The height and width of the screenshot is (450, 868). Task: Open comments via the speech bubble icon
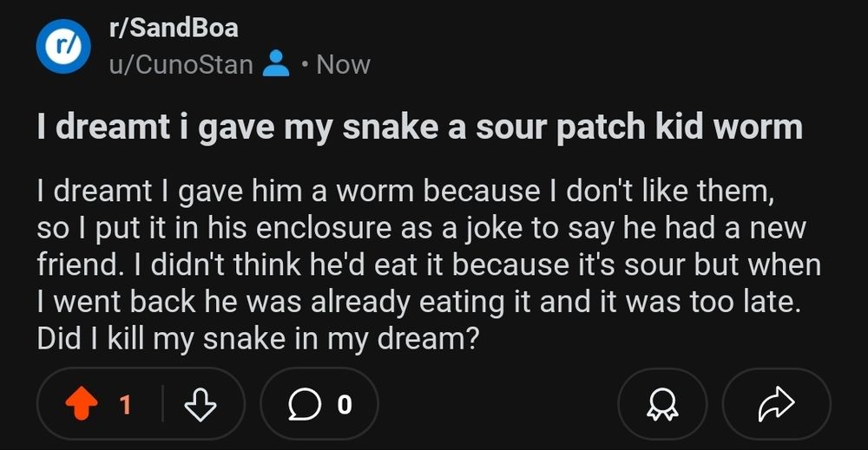(x=305, y=404)
